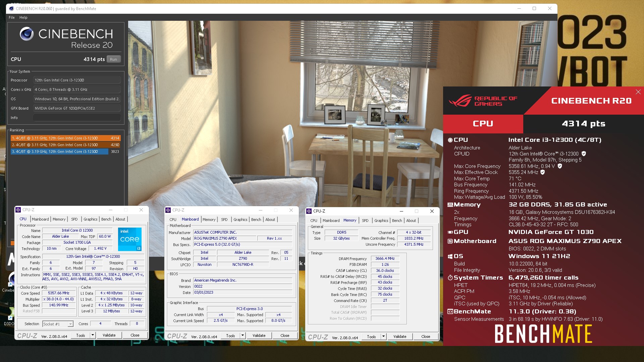Click the Windows OS icon in BenchMate
This screenshot has height=362, width=644.
[450, 256]
